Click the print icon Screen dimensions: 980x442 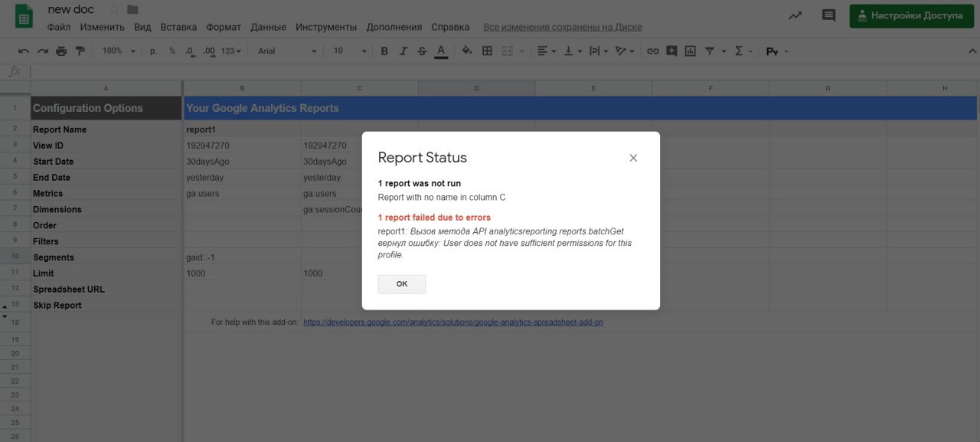click(61, 51)
